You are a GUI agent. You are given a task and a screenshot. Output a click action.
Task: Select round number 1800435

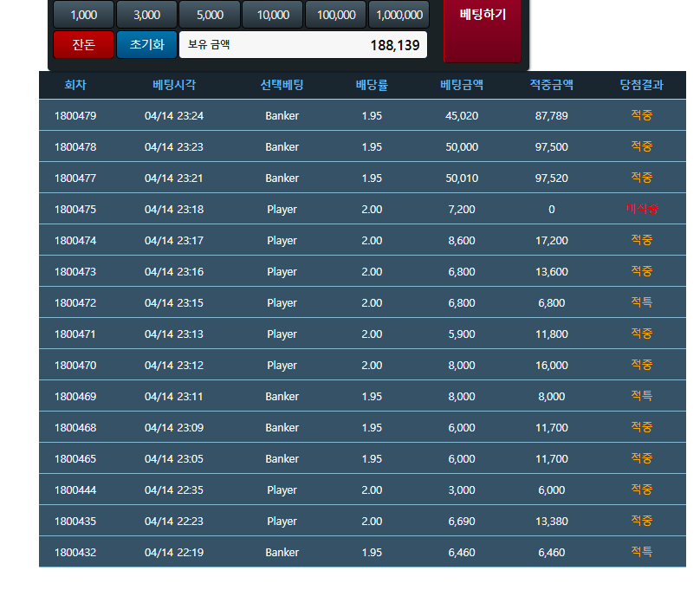click(75, 522)
